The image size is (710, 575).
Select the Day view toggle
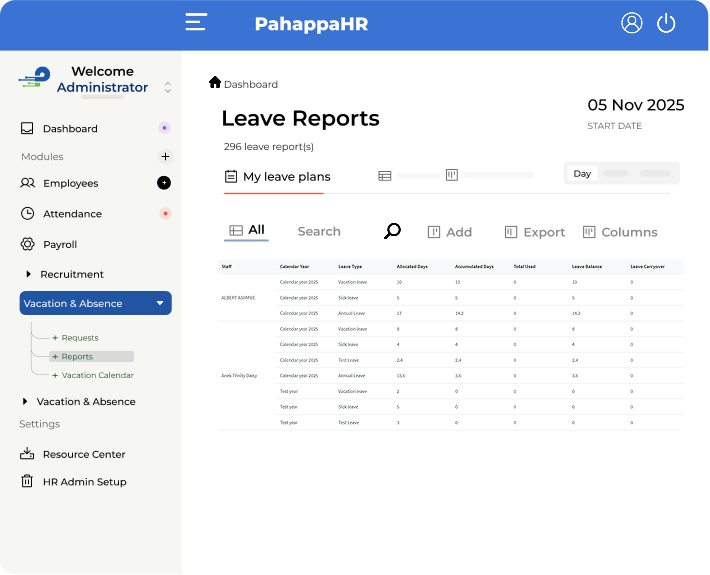582,174
